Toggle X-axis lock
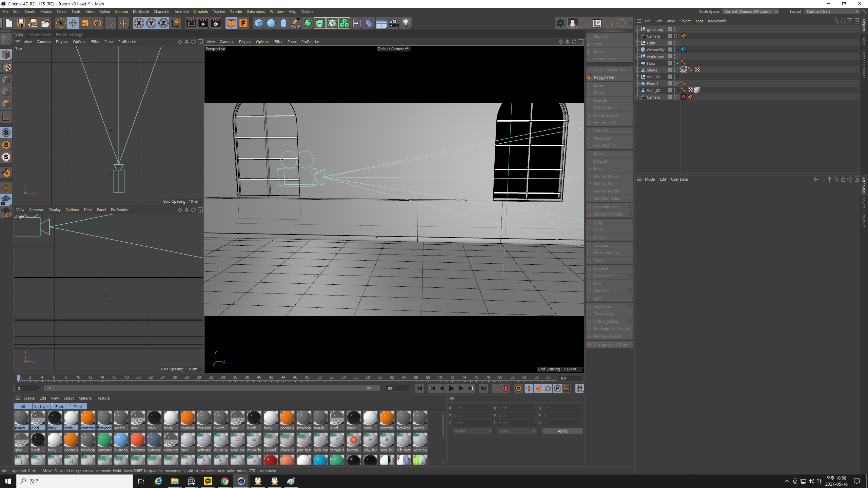This screenshot has width=868, height=488. tap(139, 23)
